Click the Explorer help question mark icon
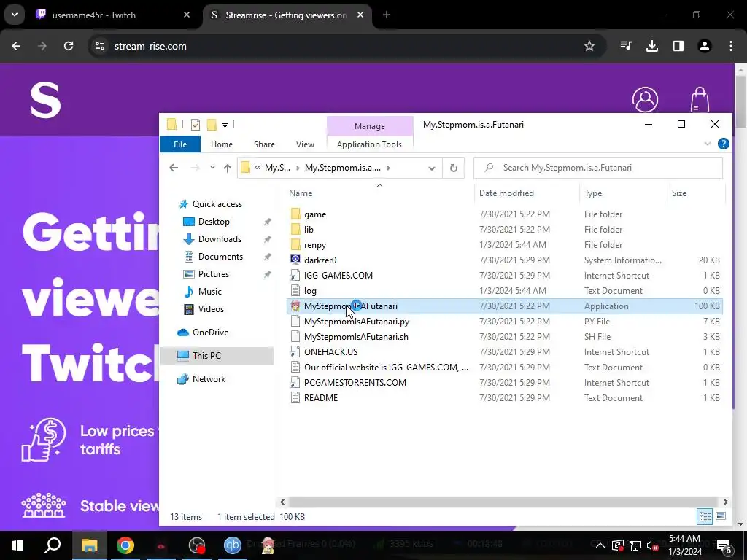 pyautogui.click(x=723, y=144)
